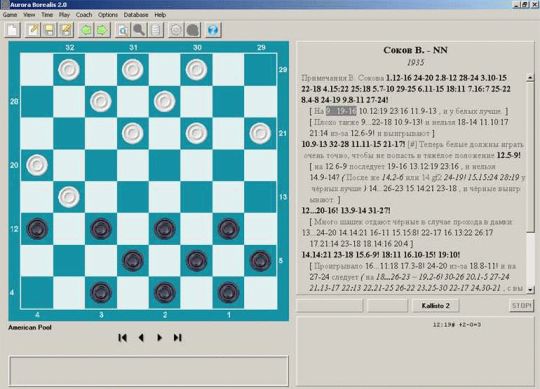540x389 pixels.
Task: Click the dark checker piece toolbar icon
Action: tap(193, 30)
